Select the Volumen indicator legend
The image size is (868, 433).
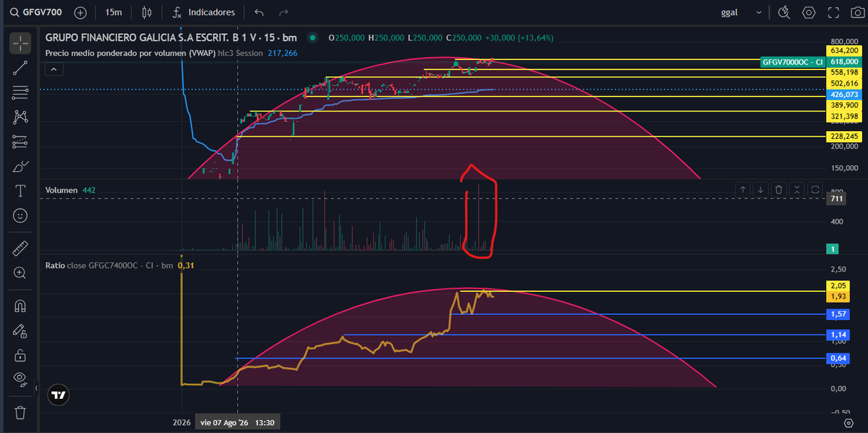72,190
